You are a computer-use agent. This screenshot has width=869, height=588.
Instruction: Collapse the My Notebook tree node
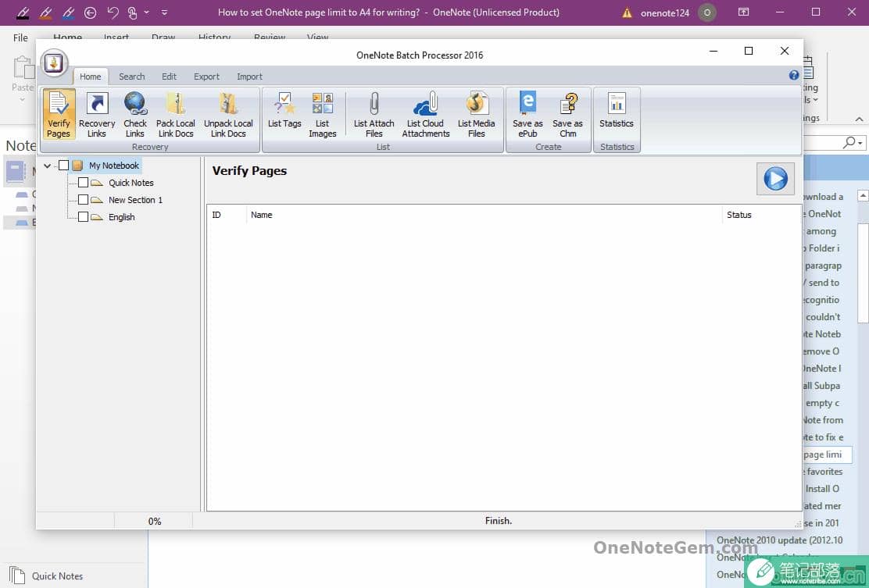click(48, 166)
